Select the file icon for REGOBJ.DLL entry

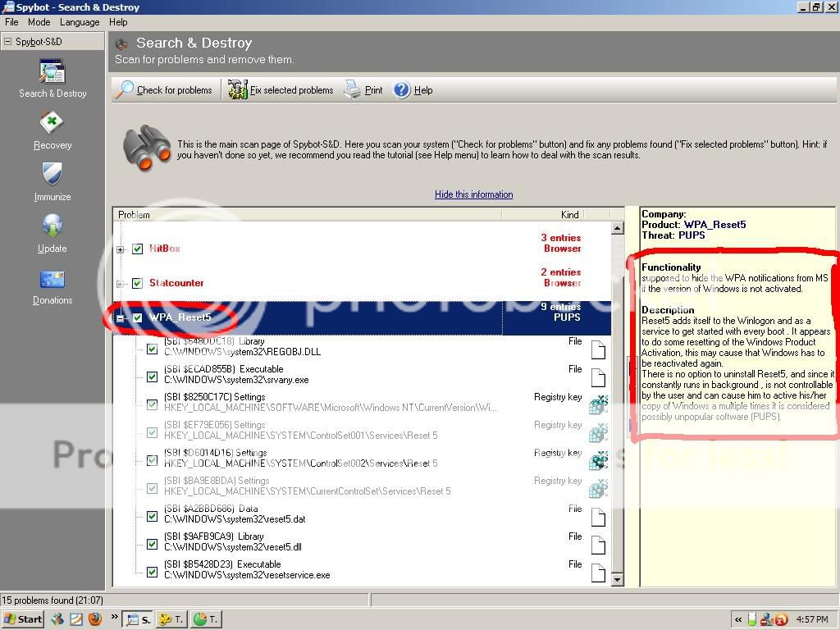click(x=598, y=349)
